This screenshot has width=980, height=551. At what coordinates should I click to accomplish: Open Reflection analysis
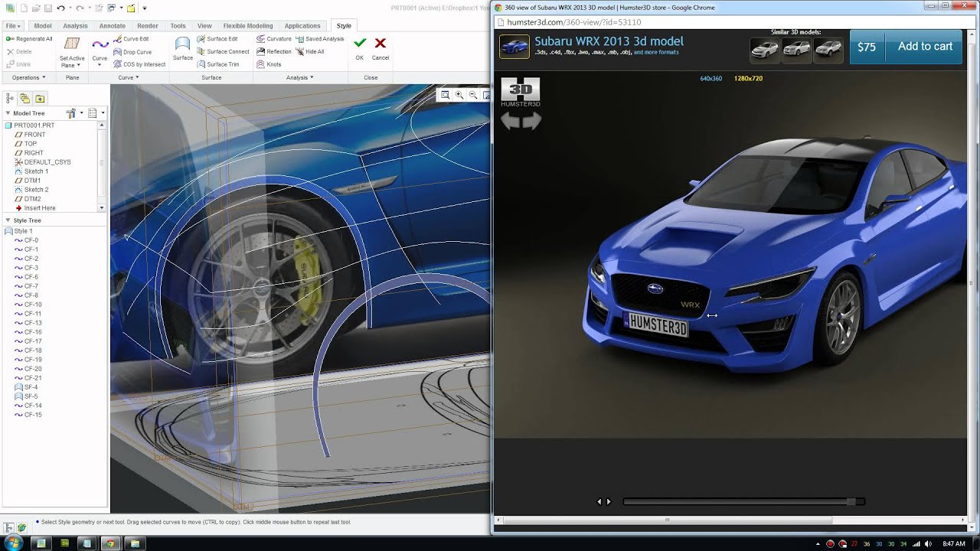[x=274, y=52]
